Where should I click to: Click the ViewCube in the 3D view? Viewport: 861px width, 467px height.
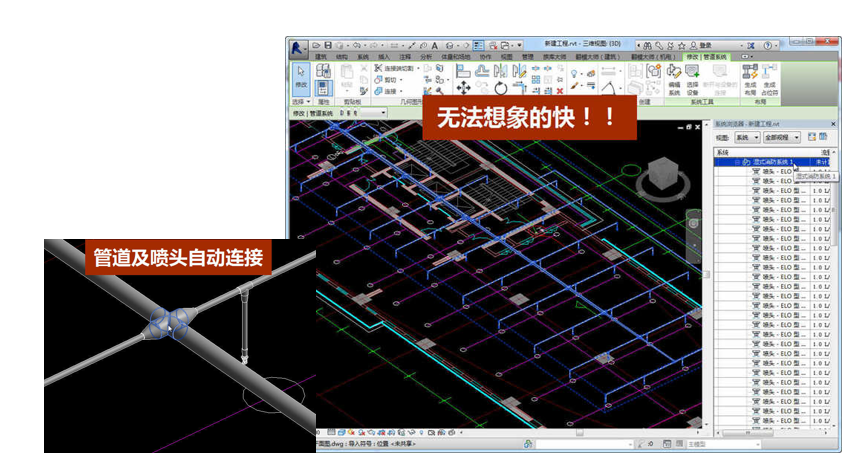663,175
